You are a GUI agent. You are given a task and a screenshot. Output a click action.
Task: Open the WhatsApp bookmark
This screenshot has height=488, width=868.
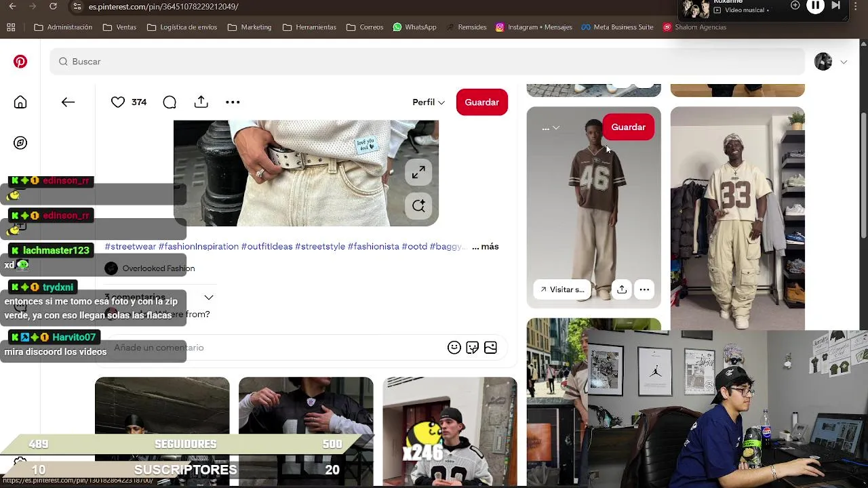coord(414,27)
